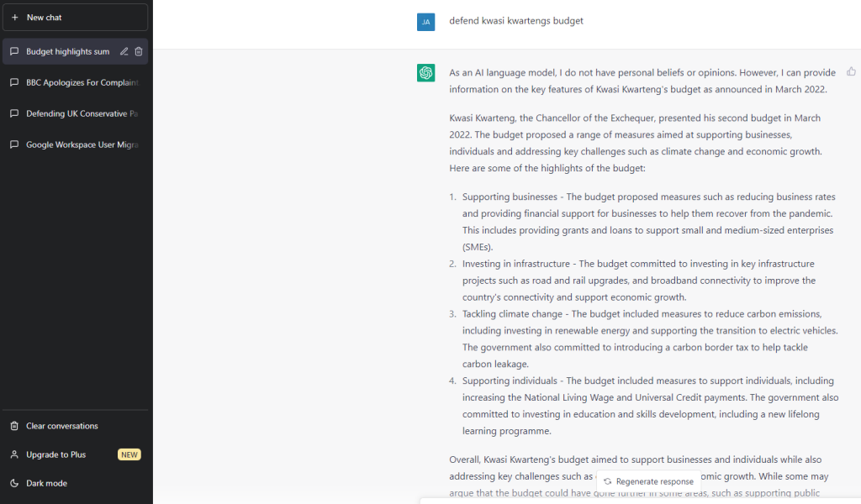
Task: Click the moon icon for Dark mode
Action: point(15,483)
